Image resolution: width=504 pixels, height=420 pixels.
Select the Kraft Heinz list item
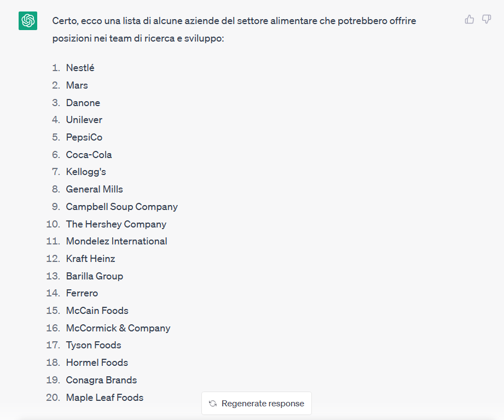90,259
